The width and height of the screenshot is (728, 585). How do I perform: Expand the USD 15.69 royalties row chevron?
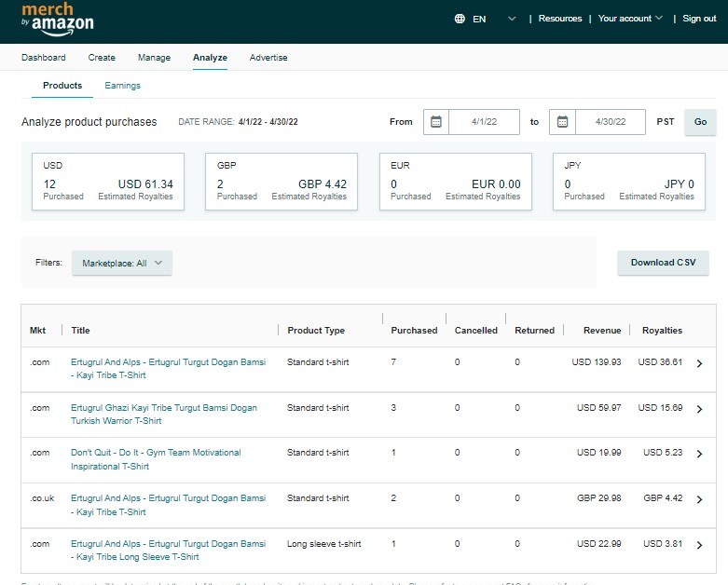click(700, 409)
